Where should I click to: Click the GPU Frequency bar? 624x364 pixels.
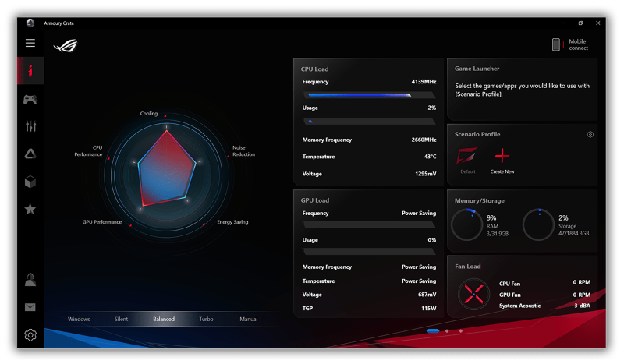pos(368,225)
